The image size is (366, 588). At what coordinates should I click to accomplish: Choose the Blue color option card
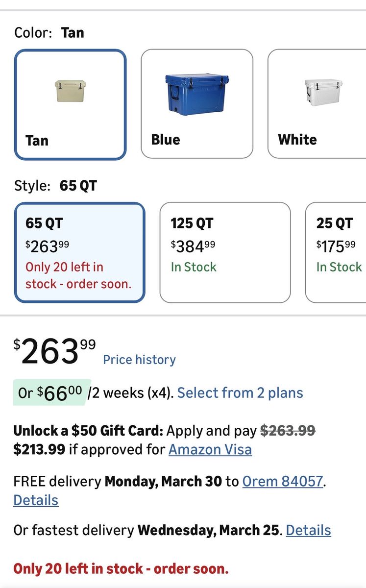point(197,103)
